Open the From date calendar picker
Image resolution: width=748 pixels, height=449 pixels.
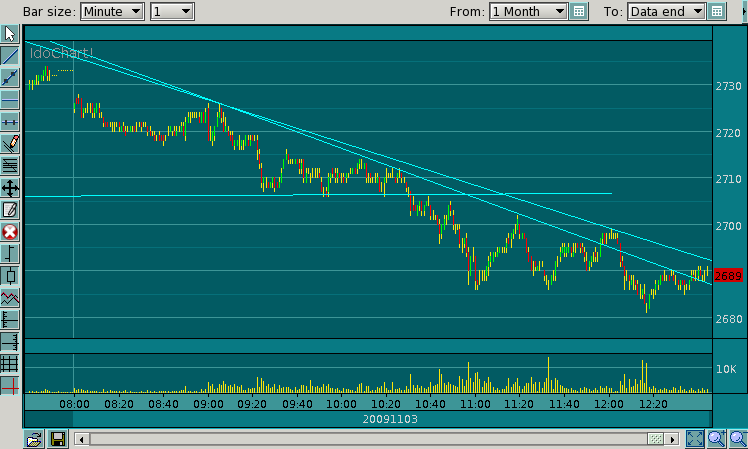[x=579, y=11]
